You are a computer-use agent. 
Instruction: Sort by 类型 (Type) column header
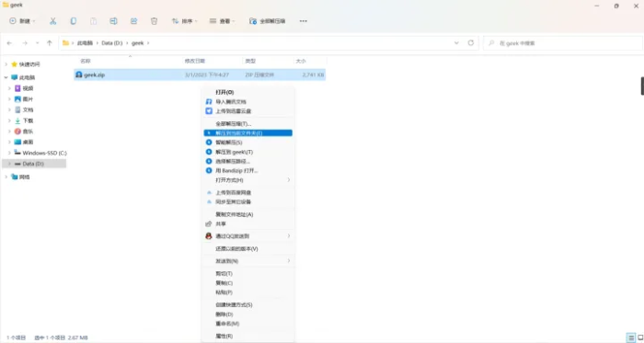(250, 61)
